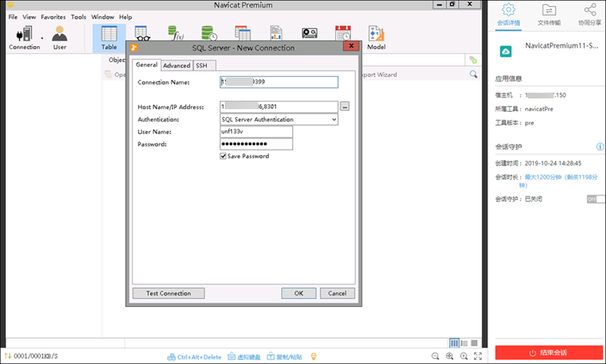The width and height of the screenshot is (606, 364).
Task: Uncheck the Save Password checkbox
Action: click(x=223, y=156)
